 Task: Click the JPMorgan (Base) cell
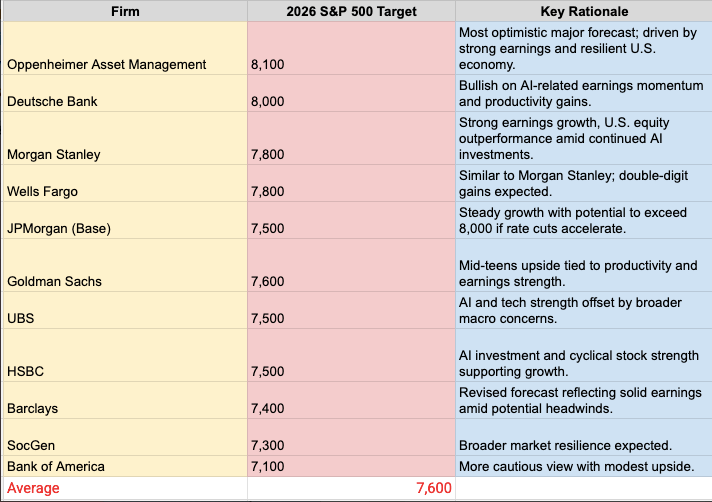click(x=125, y=220)
